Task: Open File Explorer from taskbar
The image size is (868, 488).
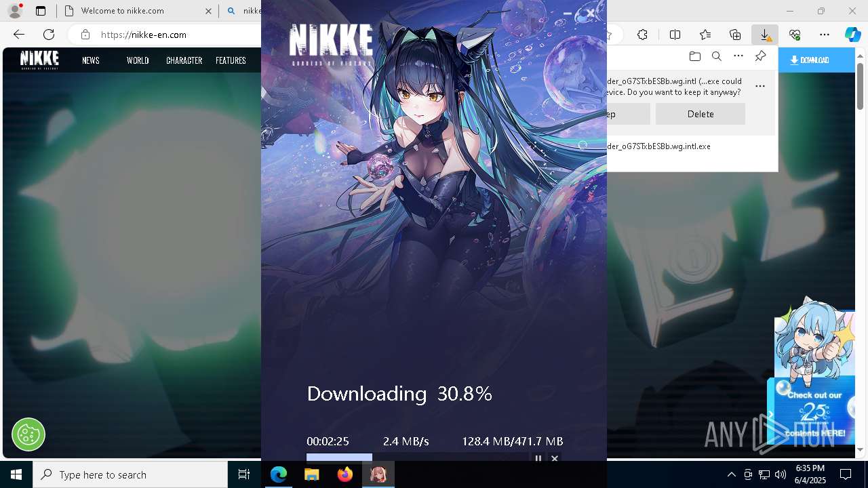Action: pos(311,474)
